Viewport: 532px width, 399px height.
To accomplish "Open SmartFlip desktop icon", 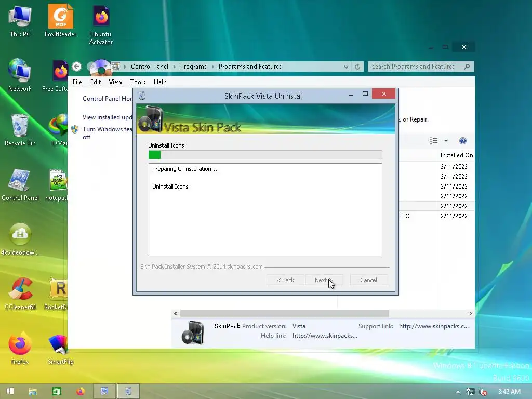I will click(x=60, y=350).
